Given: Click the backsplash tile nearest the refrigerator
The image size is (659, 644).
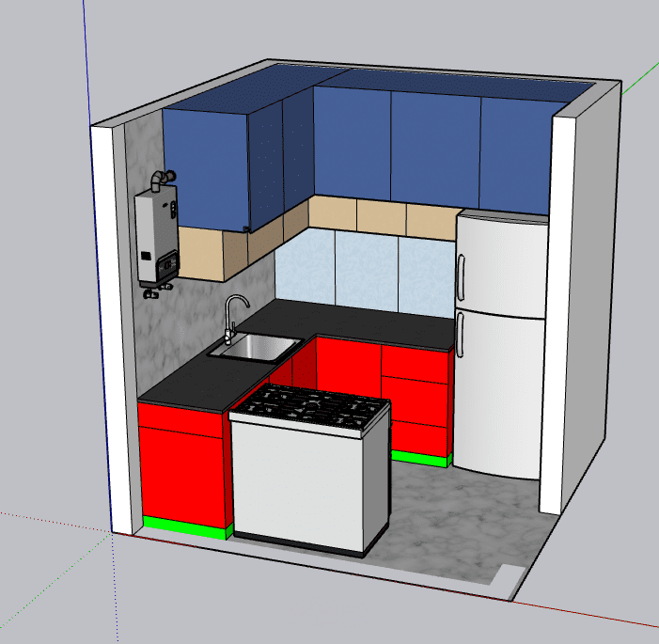Looking at the screenshot, I should [x=426, y=277].
